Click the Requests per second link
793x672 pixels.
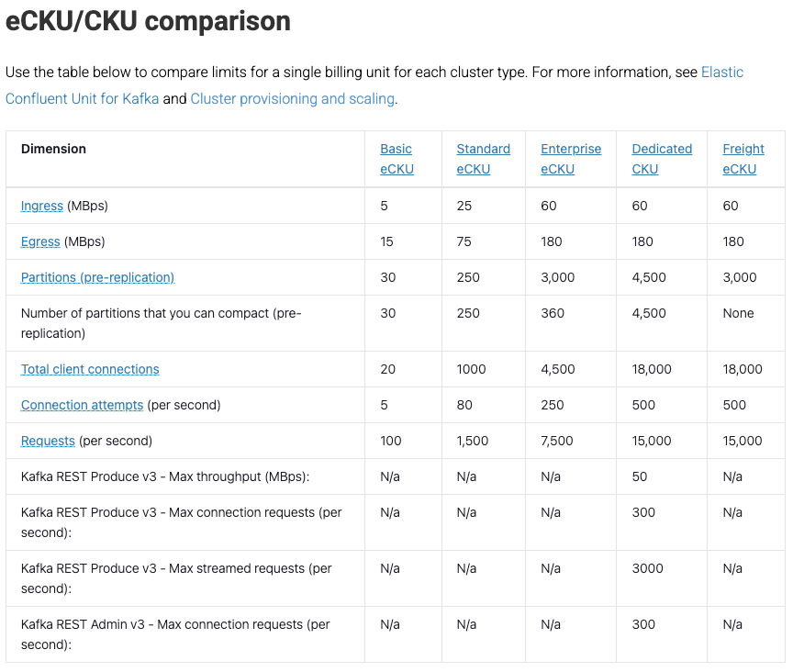48,442
